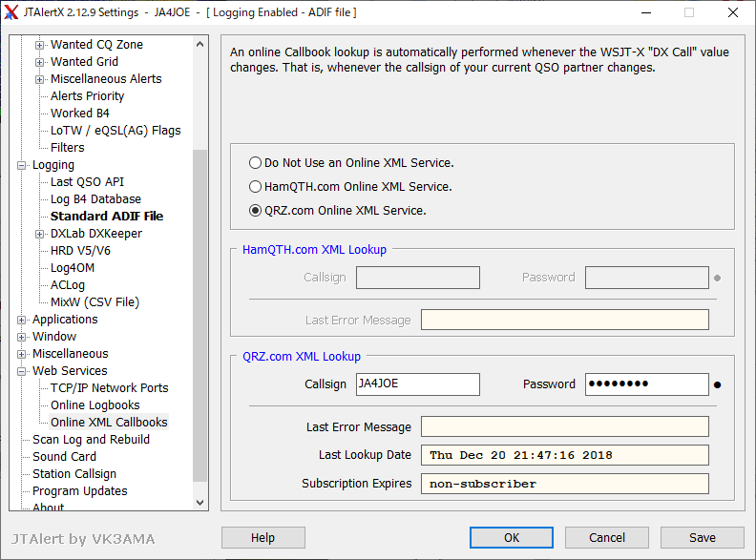The image size is (756, 560).
Task: Close the JTAlertX Settings window
Action: tap(733, 12)
